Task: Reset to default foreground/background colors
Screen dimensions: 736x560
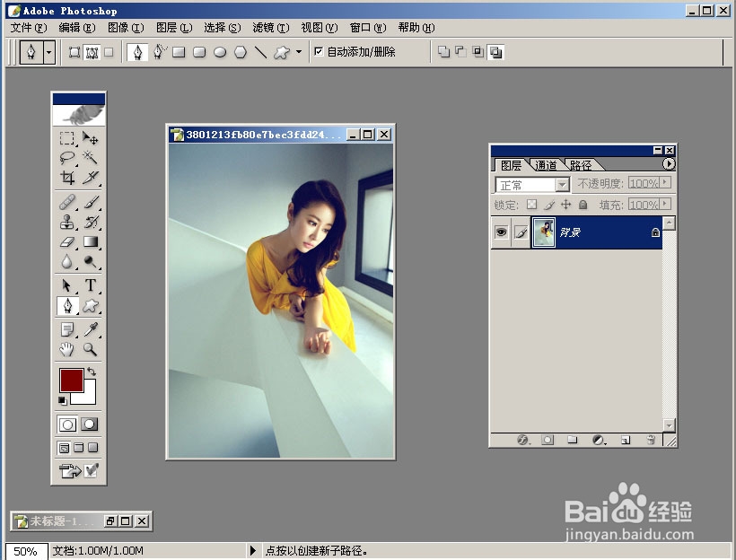Action: coord(62,400)
